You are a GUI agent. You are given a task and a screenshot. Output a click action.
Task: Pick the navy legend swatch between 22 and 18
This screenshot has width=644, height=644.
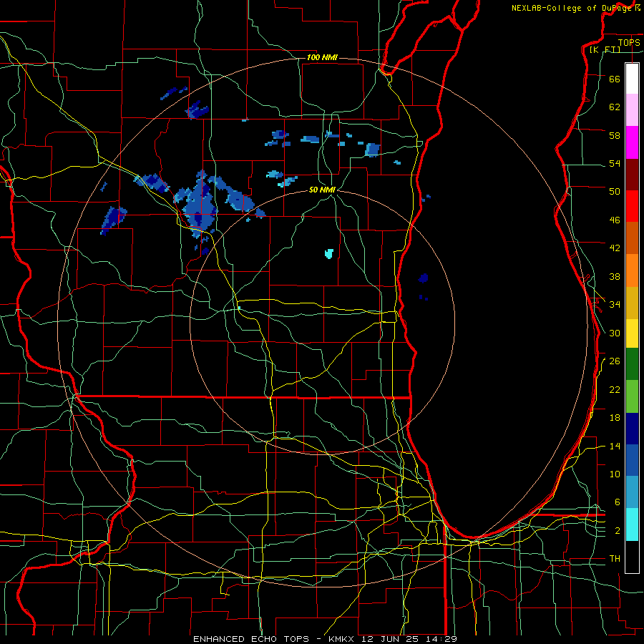click(x=632, y=429)
